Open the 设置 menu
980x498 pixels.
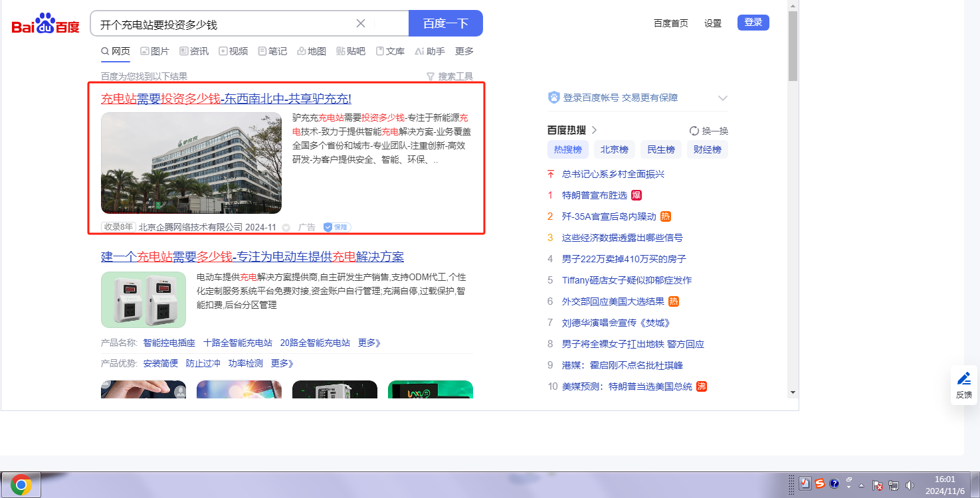click(713, 23)
